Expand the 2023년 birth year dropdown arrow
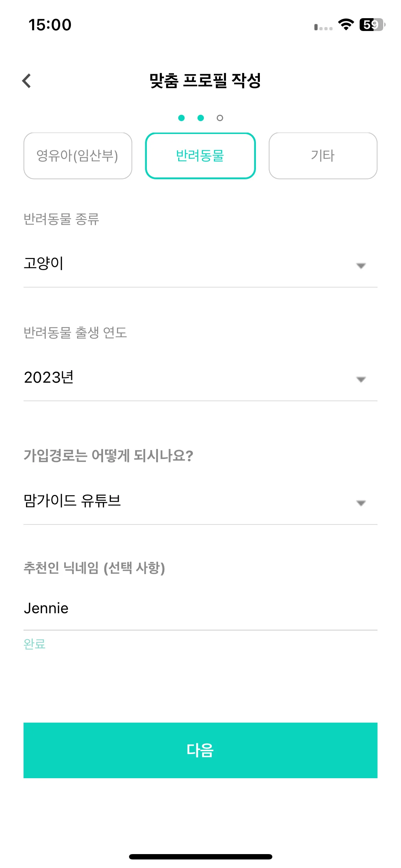401x868 pixels. pyautogui.click(x=361, y=379)
